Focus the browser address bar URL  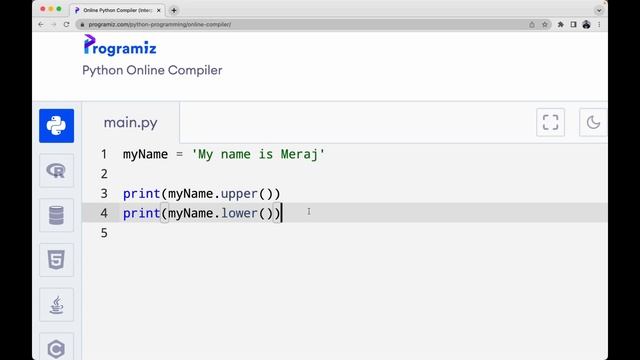click(x=160, y=24)
